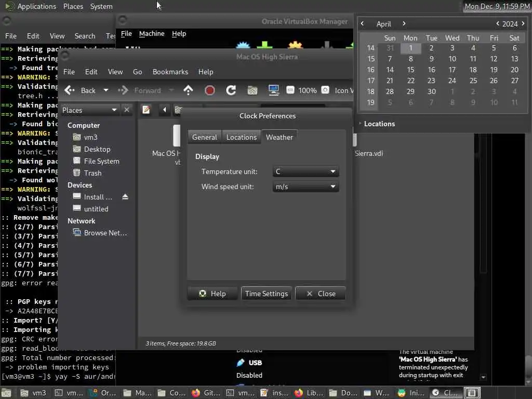Open Help menu in VirtualBox Manager
The width and height of the screenshot is (532, 399).
pyautogui.click(x=179, y=34)
